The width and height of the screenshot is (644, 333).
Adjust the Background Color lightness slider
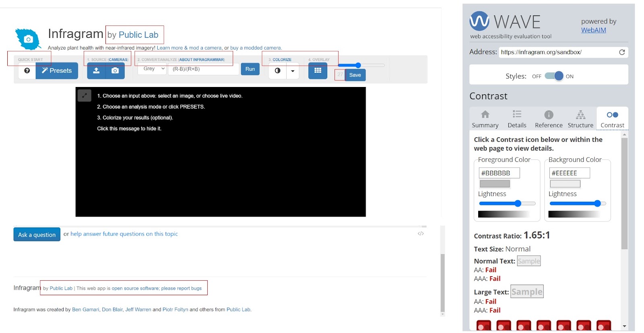[578, 204]
